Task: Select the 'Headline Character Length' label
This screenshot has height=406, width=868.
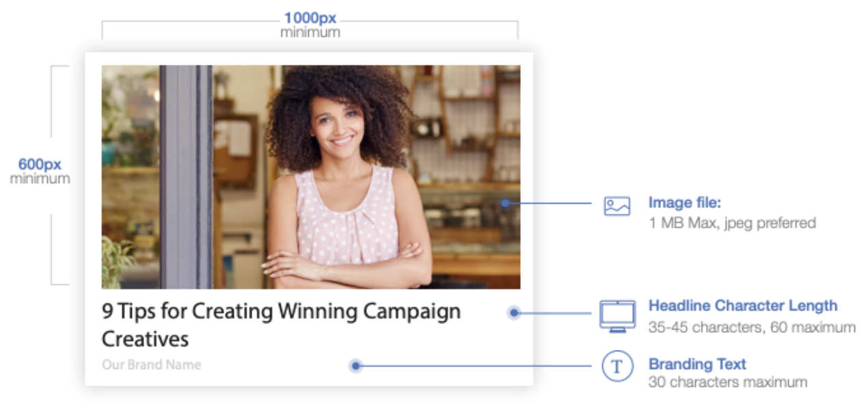Action: coord(743,306)
